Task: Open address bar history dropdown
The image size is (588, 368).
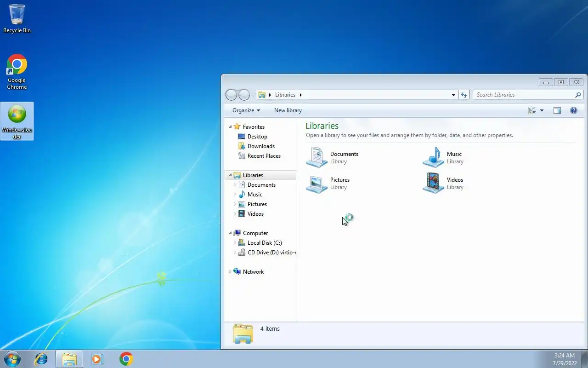Action: click(x=453, y=95)
